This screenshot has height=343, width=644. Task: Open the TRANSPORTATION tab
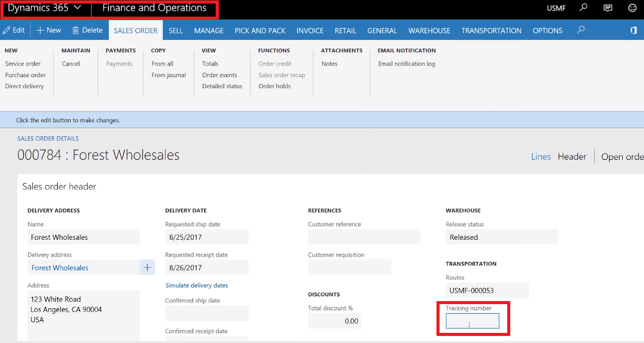[491, 31]
